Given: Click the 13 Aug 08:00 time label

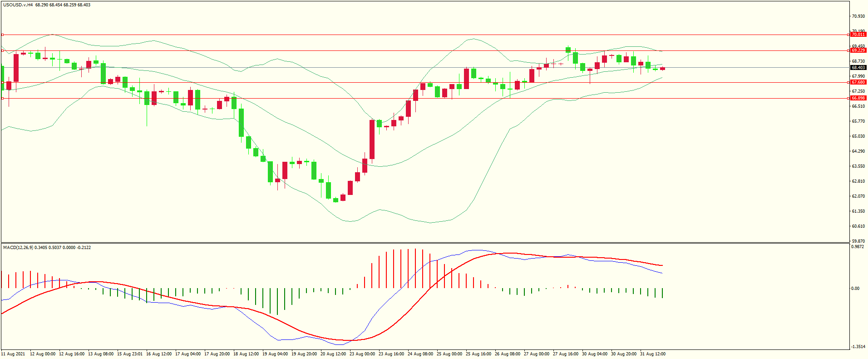Looking at the screenshot, I should coord(101,354).
